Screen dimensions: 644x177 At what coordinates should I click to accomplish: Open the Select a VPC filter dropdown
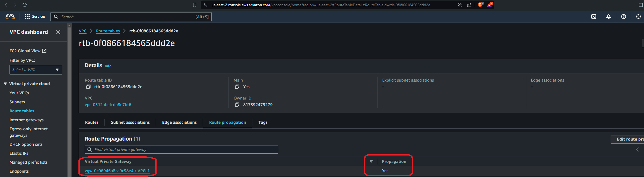tap(36, 70)
